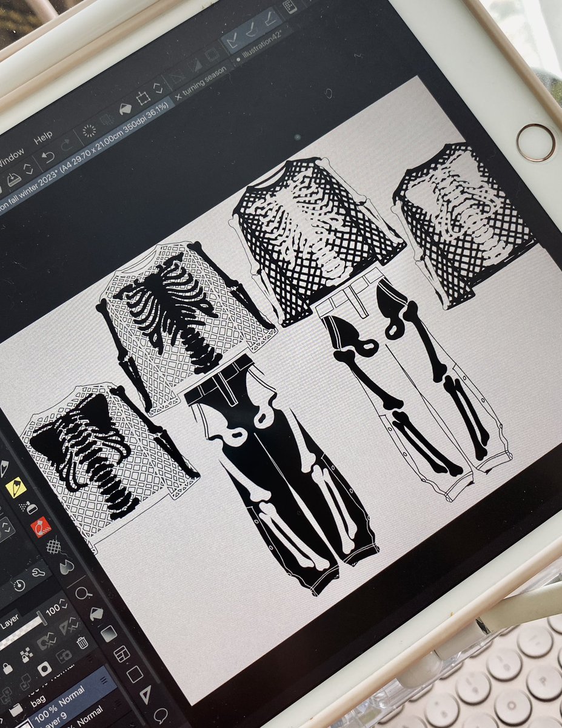Click the Undo arrow in command bar
Screen dimensions: 562x728
pos(48,157)
